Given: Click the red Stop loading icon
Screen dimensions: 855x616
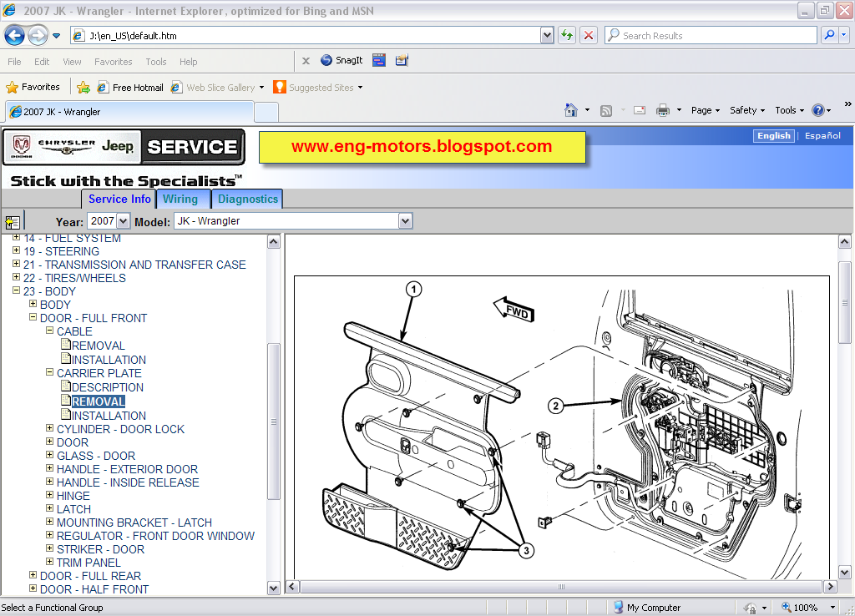Looking at the screenshot, I should click(x=589, y=35).
